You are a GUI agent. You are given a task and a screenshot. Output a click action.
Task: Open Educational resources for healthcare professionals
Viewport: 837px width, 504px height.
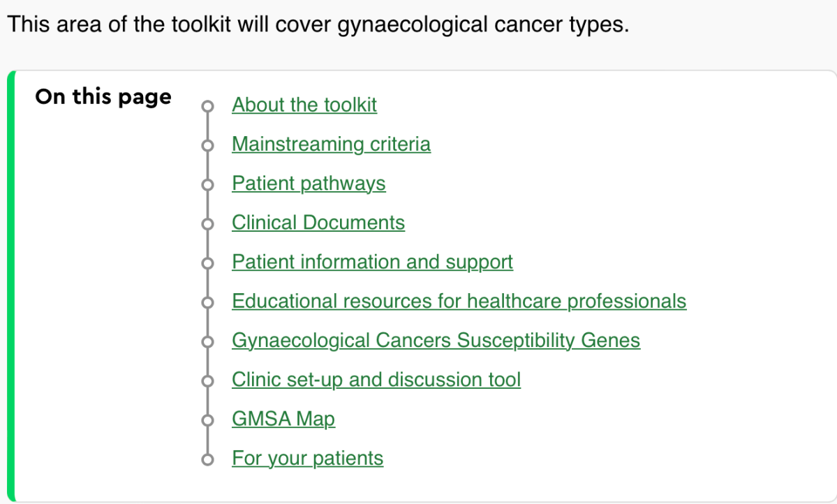click(x=459, y=302)
